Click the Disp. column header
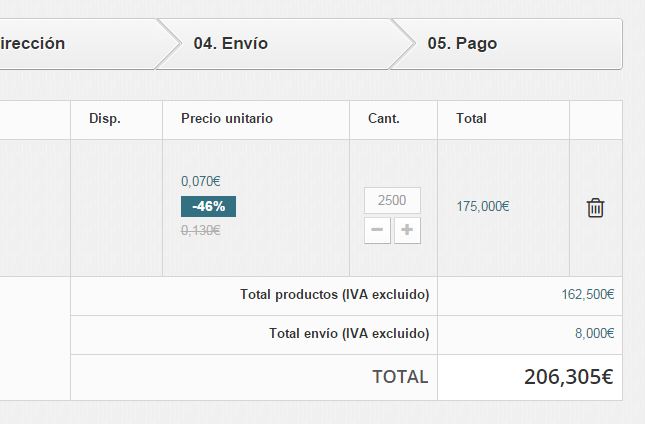645x424 pixels. click(105, 118)
